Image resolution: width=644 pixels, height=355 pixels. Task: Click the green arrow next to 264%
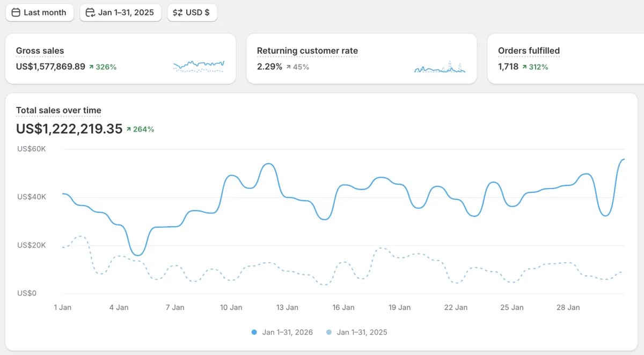coord(129,129)
